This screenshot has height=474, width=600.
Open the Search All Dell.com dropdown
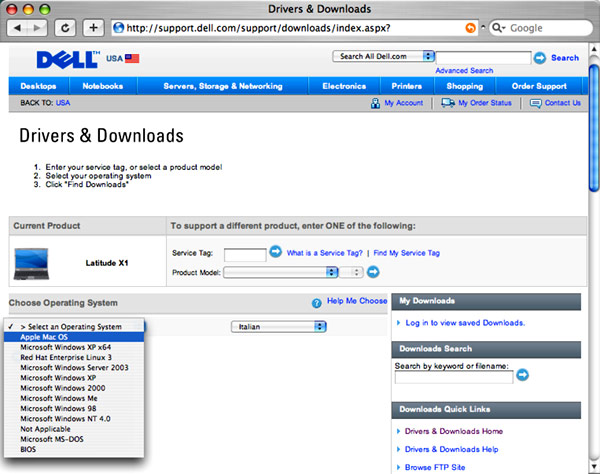[383, 57]
